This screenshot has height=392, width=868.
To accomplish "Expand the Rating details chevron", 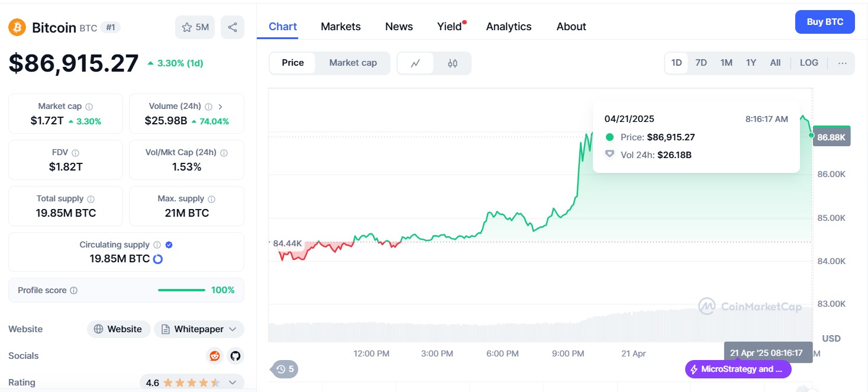I will pos(232,383).
